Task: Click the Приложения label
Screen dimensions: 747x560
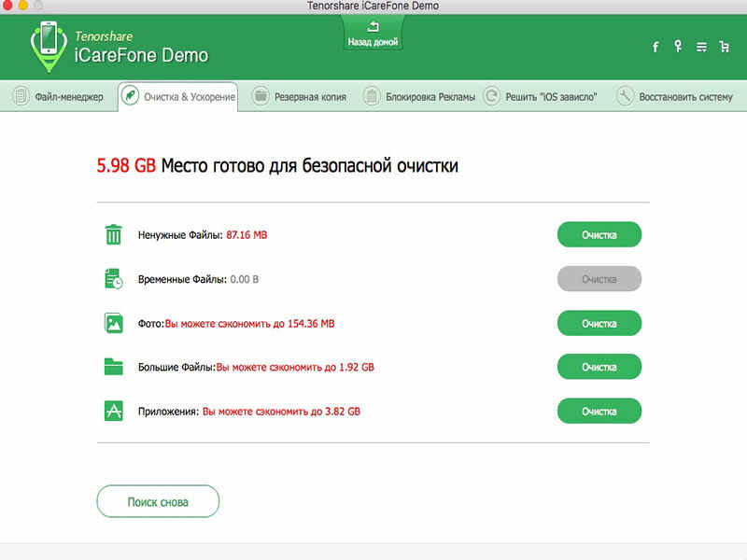Action: [x=168, y=412]
